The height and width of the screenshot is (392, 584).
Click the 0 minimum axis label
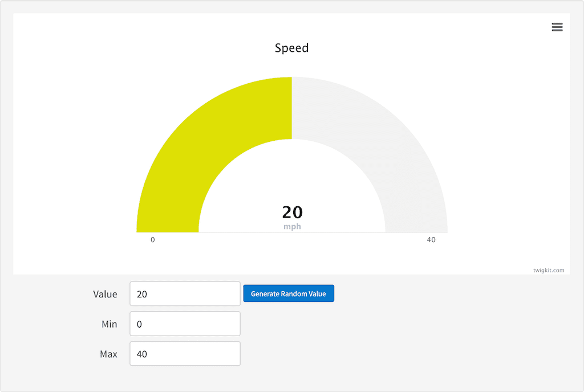(x=152, y=240)
